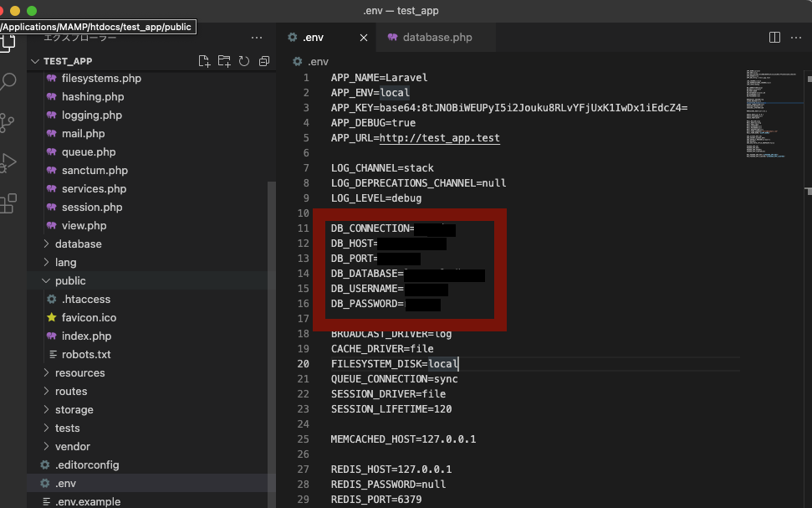Click the macOS yellow minimize button

[x=15, y=10]
